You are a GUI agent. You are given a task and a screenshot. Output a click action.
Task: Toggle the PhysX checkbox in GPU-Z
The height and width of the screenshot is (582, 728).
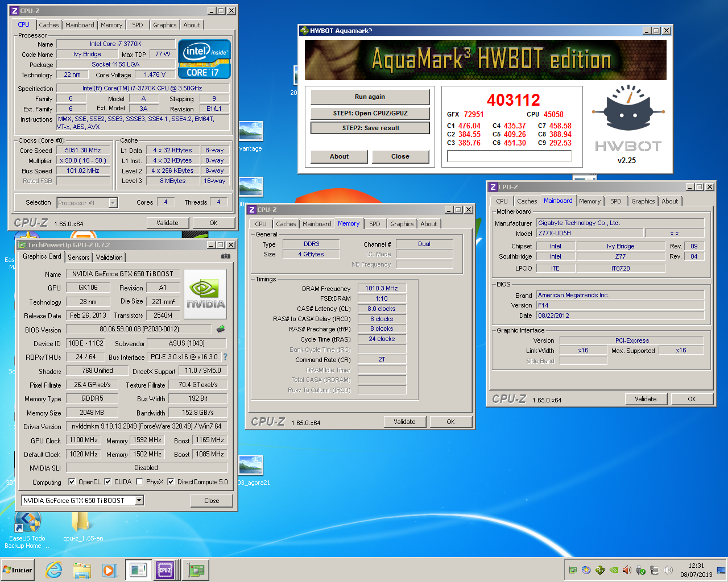tap(139, 481)
